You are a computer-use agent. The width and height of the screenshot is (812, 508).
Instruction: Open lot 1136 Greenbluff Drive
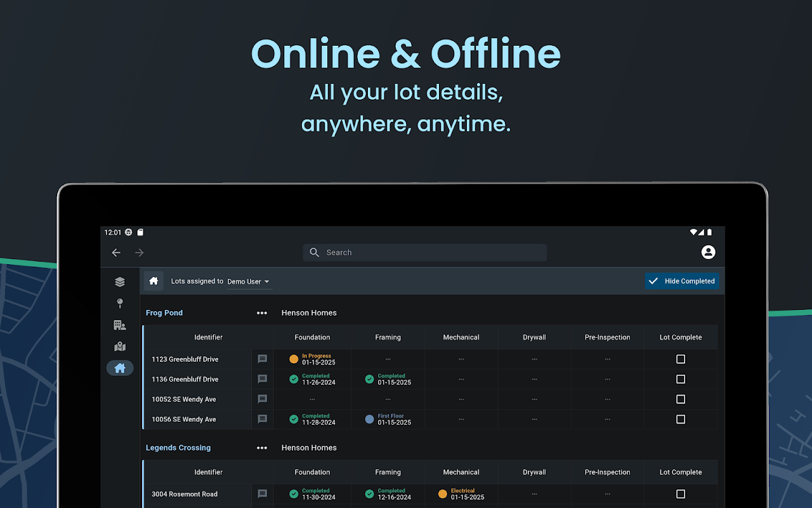click(x=185, y=379)
